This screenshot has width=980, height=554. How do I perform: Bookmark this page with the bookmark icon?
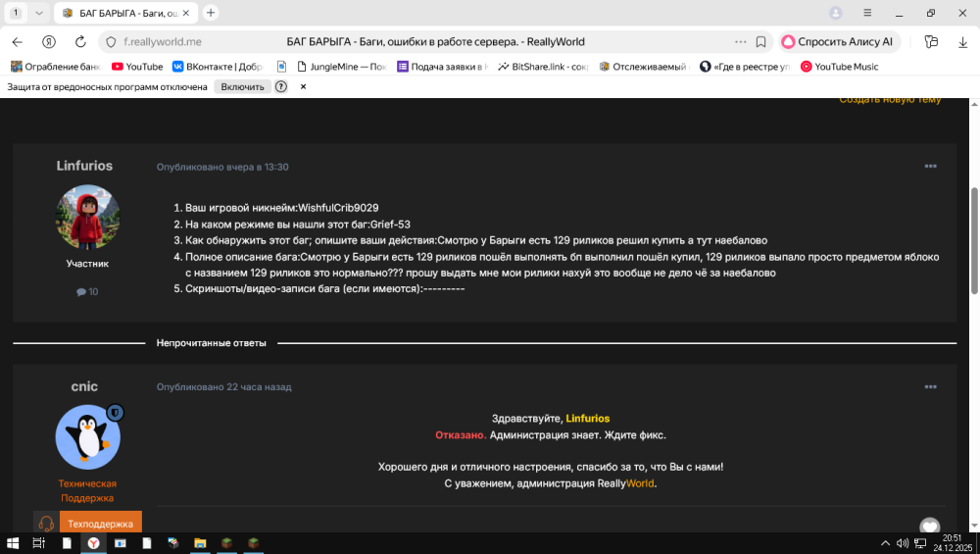coord(760,42)
